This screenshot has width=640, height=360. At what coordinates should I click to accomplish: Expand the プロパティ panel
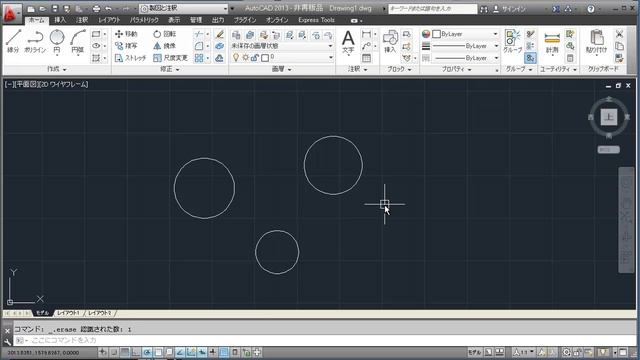coord(456,69)
